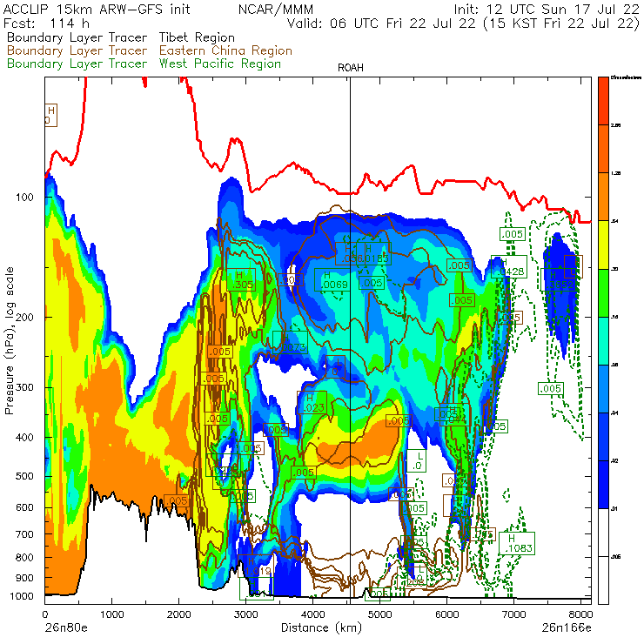Click the '.01' colorbar value label
Screen dimensions: 644x644
coord(614,509)
